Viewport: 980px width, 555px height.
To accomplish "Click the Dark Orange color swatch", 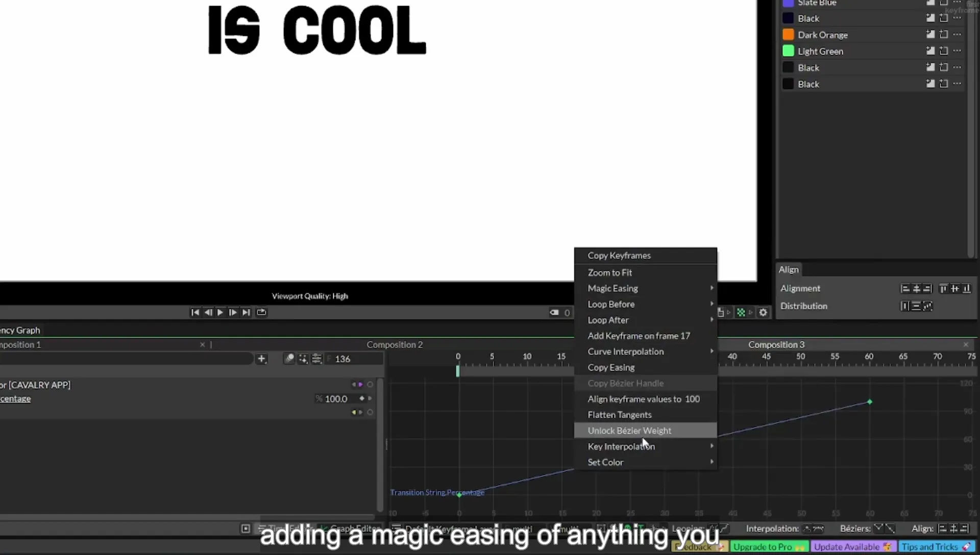I will 788,35.
